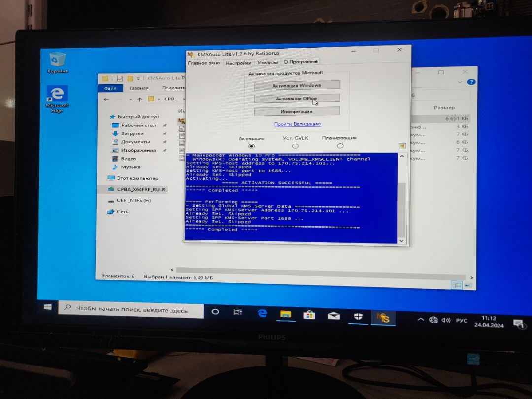
Task: Click the small yellow icon beside the log
Action: (402, 146)
